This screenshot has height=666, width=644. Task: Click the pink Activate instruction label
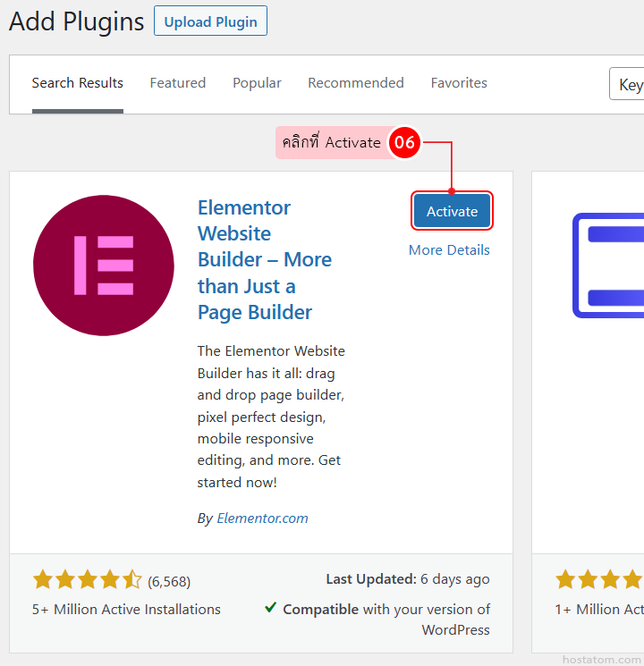pos(331,143)
